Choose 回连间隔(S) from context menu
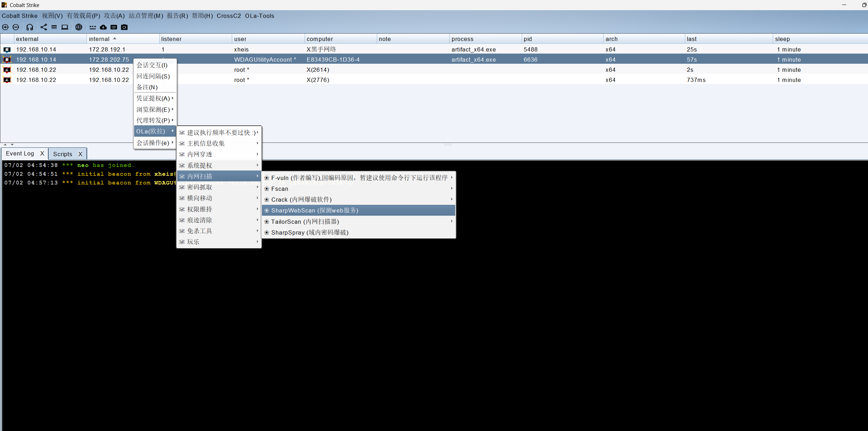Viewport: 868px width, 431px height. 155,76
